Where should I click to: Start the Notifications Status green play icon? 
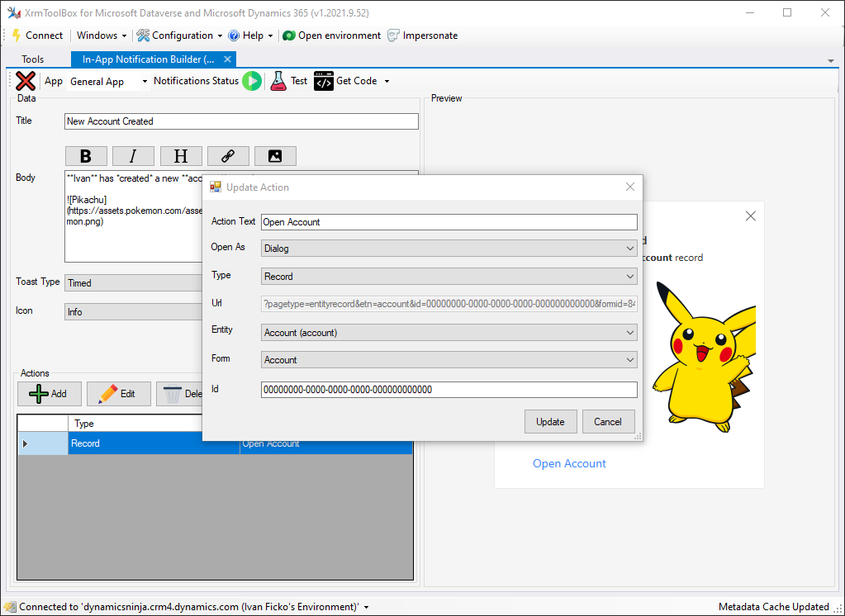(252, 81)
